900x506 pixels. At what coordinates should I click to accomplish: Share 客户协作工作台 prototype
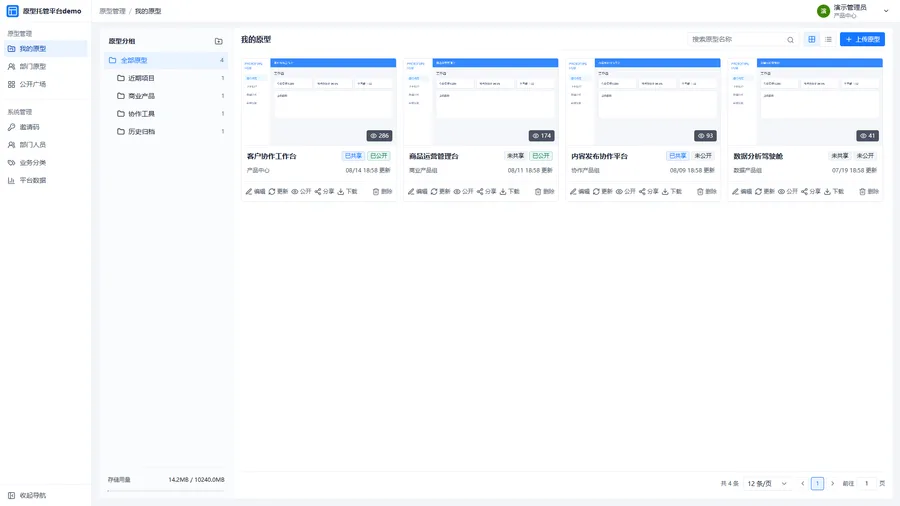click(324, 192)
